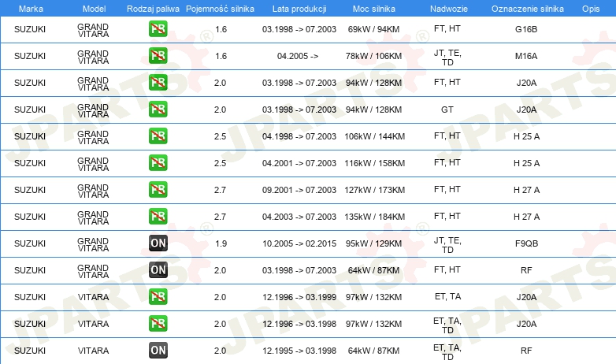Click diesel ON icon in Grand Vitara RF row
The image size is (616, 364).
point(158,270)
